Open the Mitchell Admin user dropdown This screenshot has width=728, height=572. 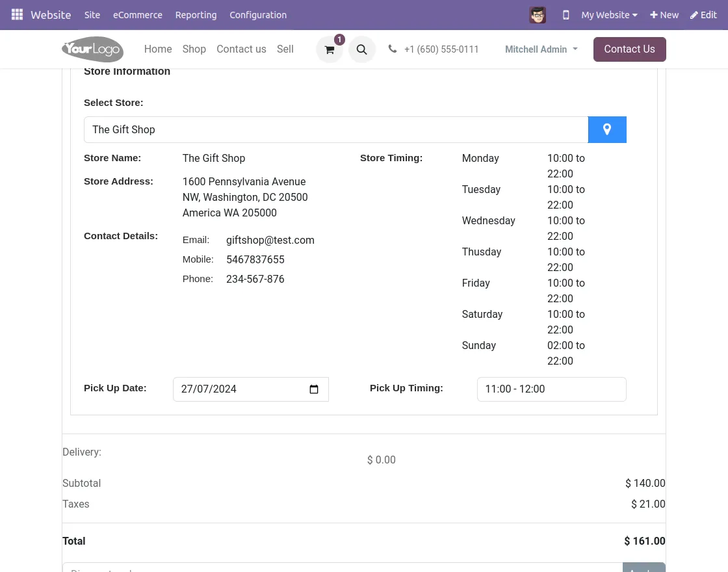pyautogui.click(x=541, y=49)
